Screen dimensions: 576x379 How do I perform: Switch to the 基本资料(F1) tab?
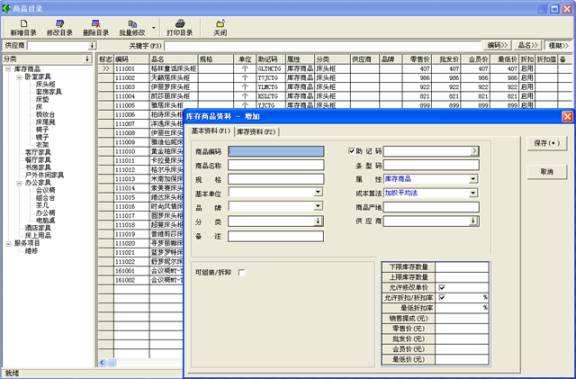pos(211,131)
